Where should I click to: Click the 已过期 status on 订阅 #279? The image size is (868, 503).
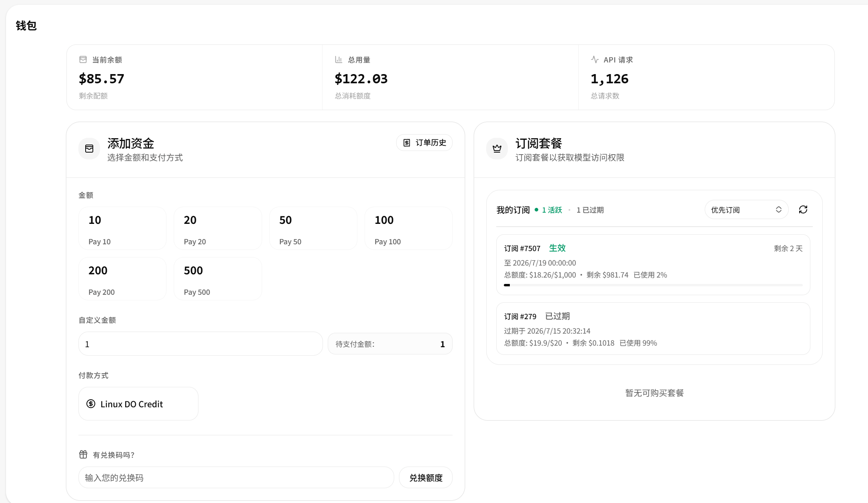tap(557, 316)
